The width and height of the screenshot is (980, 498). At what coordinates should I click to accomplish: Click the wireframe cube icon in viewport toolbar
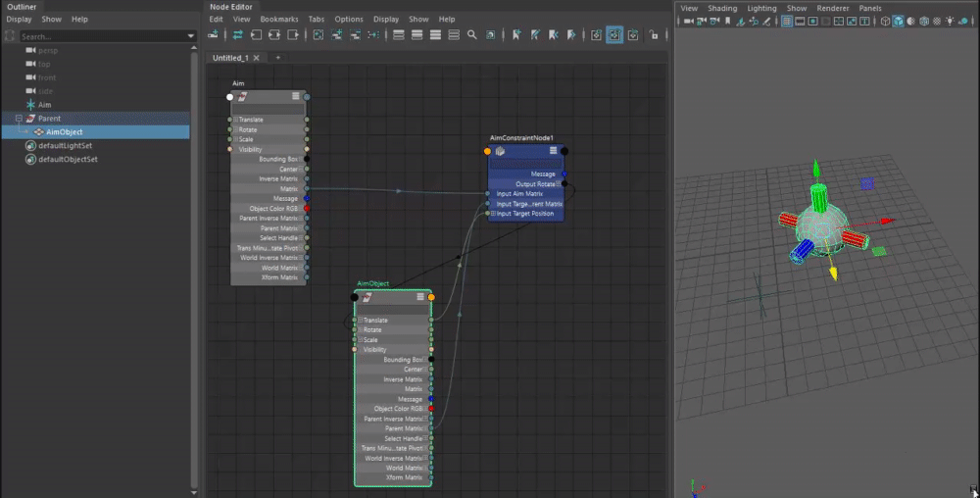[x=885, y=21]
